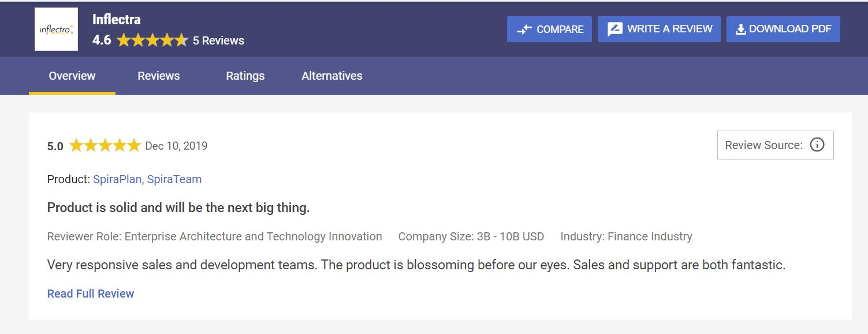Click the Write a Review pencil icon
This screenshot has width=868, height=334.
[615, 29]
